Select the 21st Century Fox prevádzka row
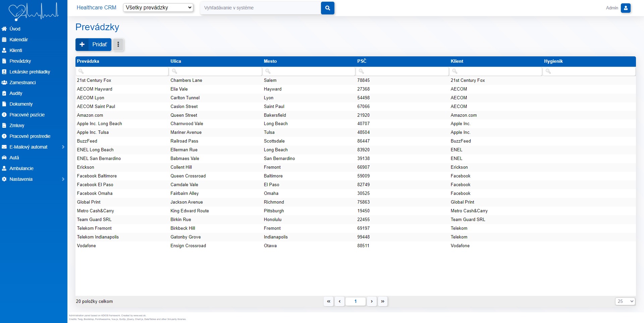Viewport: 644px width, 323px height. click(x=356, y=80)
